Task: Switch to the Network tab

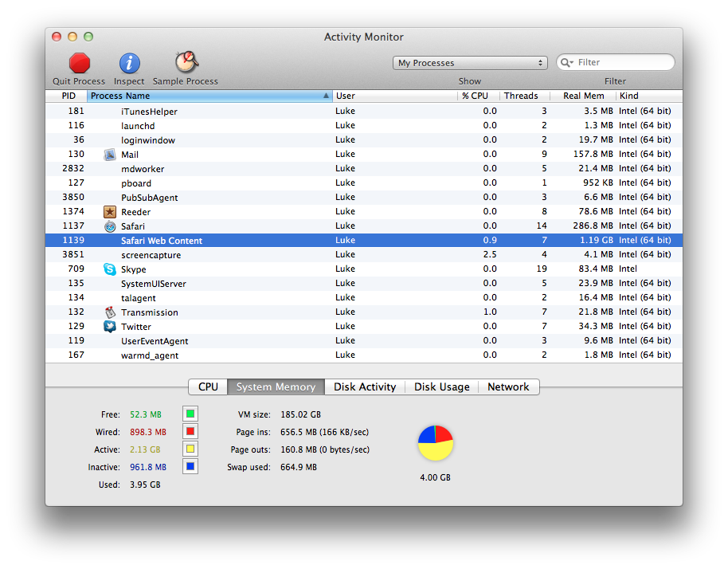Action: 508,387
